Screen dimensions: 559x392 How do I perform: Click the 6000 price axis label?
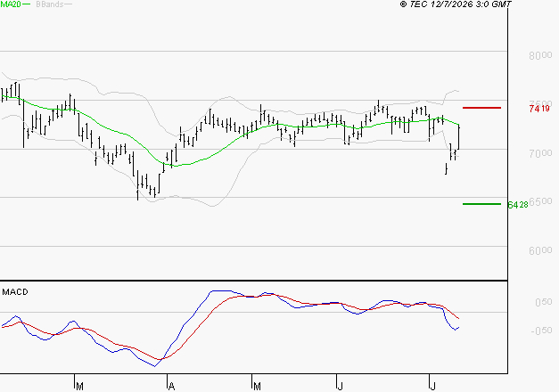tap(540, 251)
